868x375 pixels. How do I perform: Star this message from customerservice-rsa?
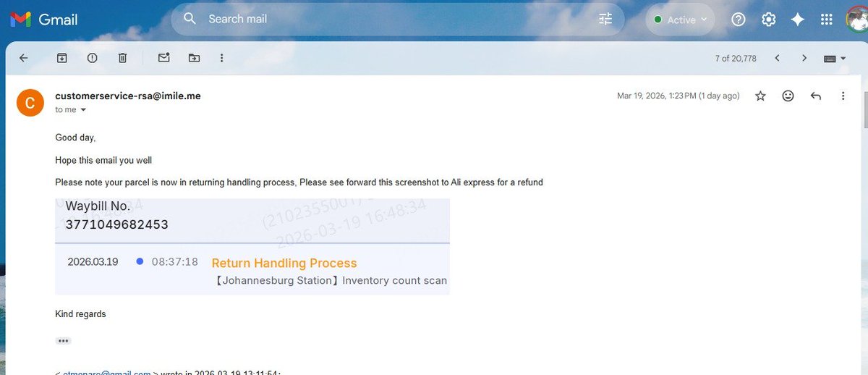(x=760, y=96)
